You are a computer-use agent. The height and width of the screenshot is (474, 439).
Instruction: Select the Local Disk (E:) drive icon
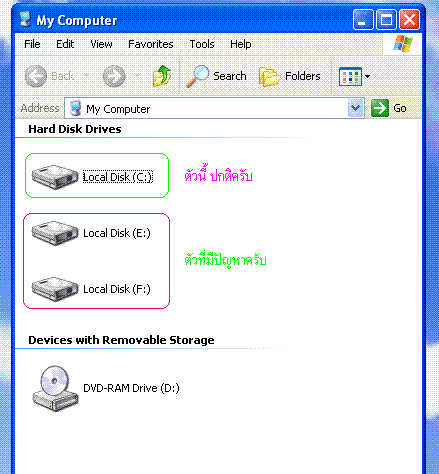point(55,233)
